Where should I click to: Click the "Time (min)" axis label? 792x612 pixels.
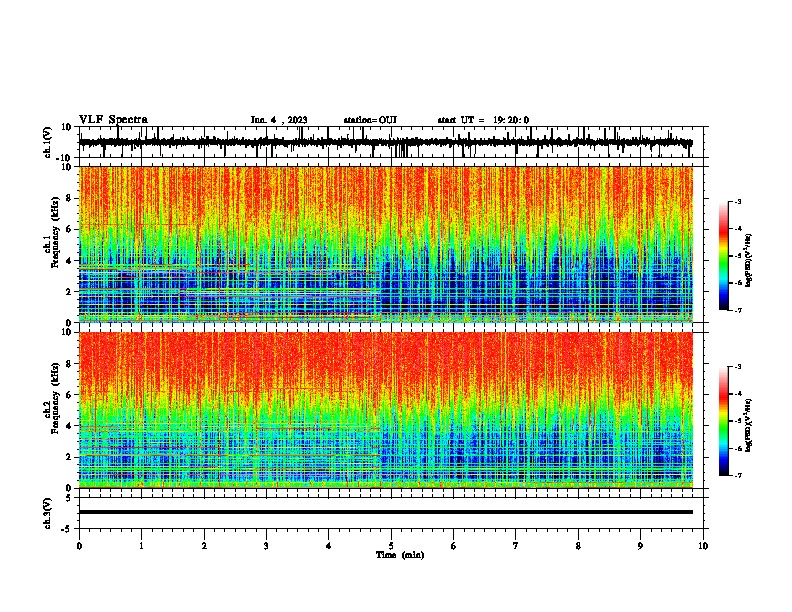pyautogui.click(x=400, y=555)
